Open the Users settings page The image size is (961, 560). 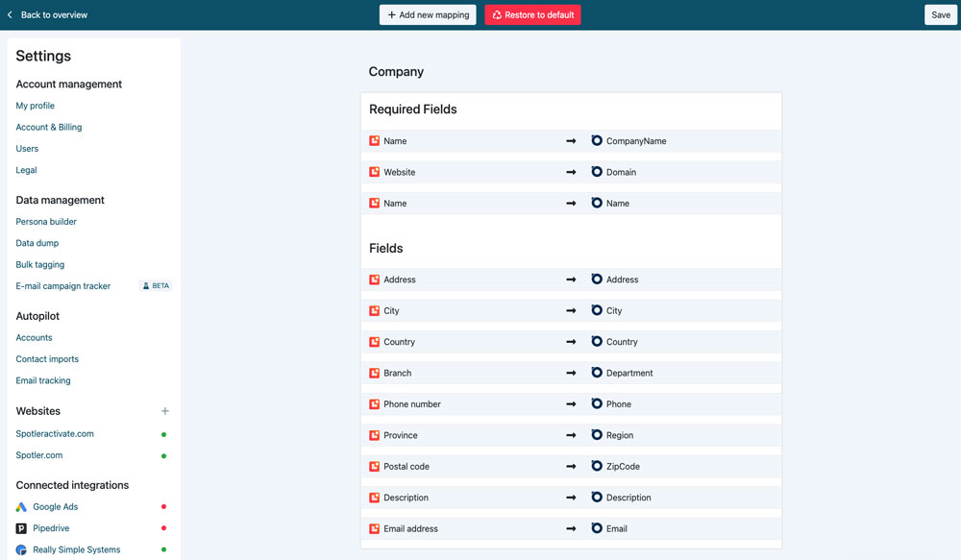point(27,148)
